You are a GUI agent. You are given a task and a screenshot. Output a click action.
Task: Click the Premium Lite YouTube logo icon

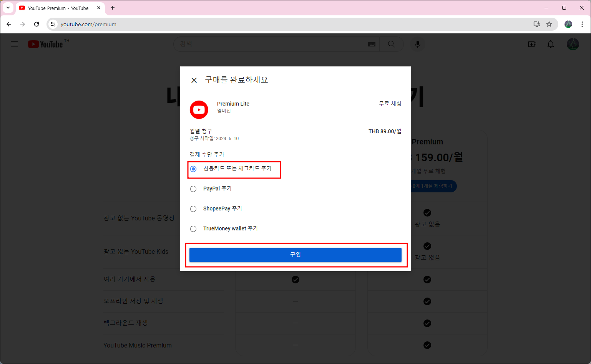[x=199, y=110]
